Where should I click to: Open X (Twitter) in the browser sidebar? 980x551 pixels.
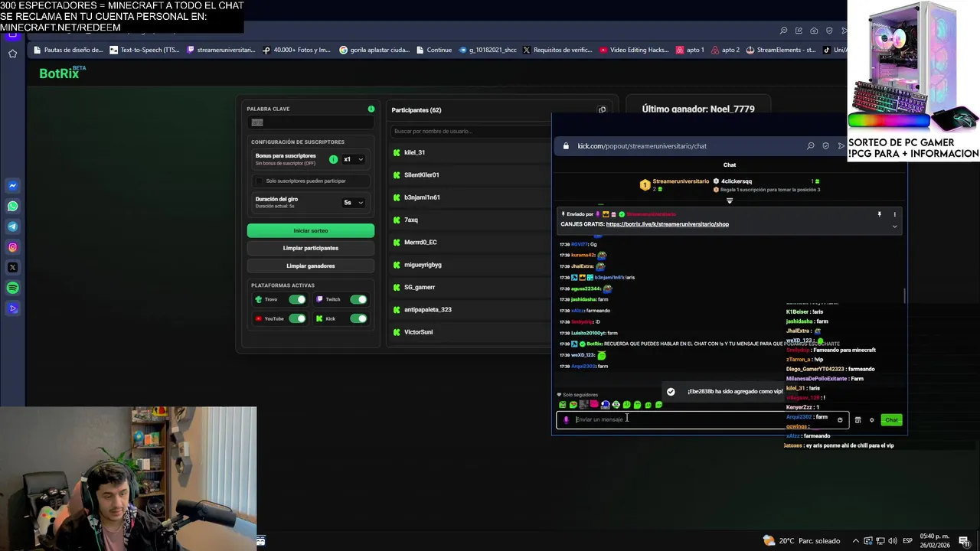(12, 268)
